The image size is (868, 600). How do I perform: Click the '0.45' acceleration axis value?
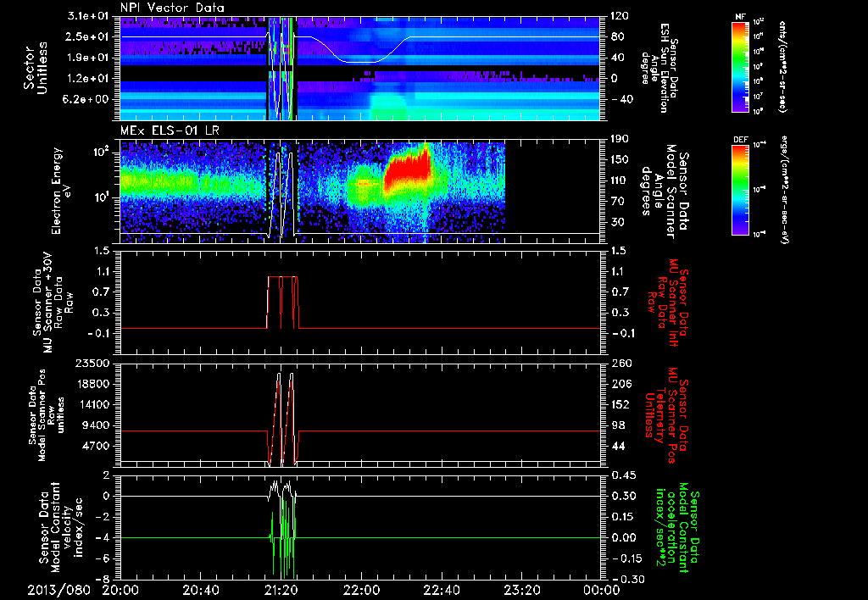623,475
